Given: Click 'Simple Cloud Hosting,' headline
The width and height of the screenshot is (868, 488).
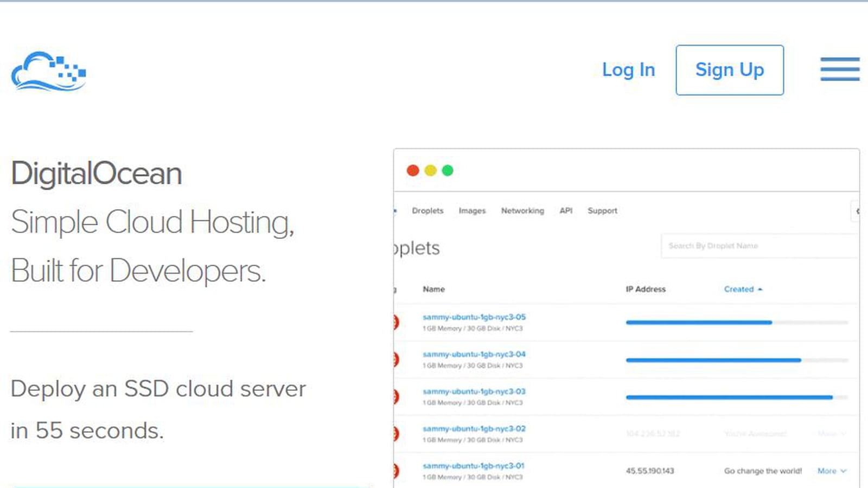Looking at the screenshot, I should [x=152, y=222].
